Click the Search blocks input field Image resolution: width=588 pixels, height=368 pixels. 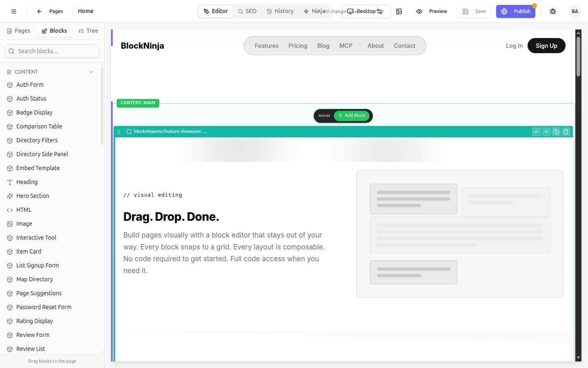(x=52, y=51)
